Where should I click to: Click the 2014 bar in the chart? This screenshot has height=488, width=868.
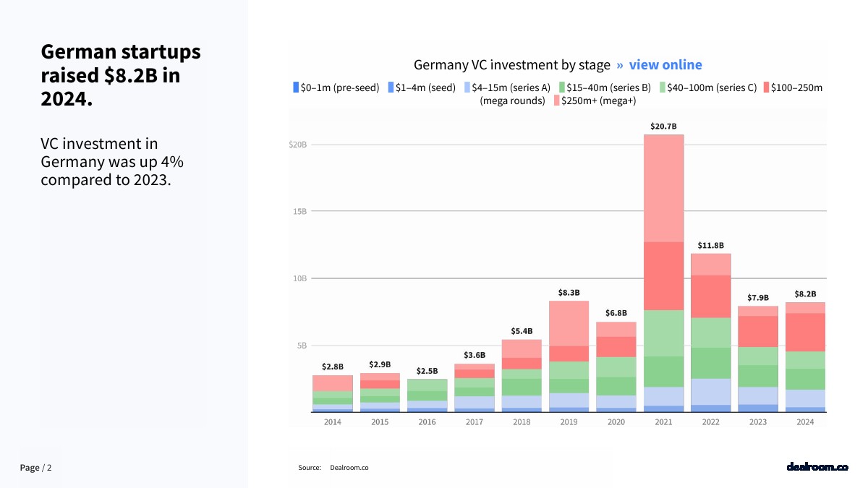[x=333, y=394]
